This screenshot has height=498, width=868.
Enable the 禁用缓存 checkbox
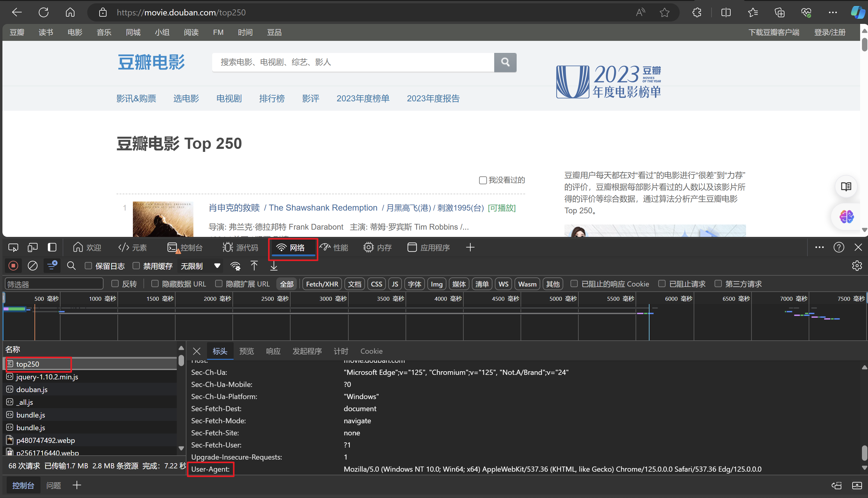coord(136,266)
